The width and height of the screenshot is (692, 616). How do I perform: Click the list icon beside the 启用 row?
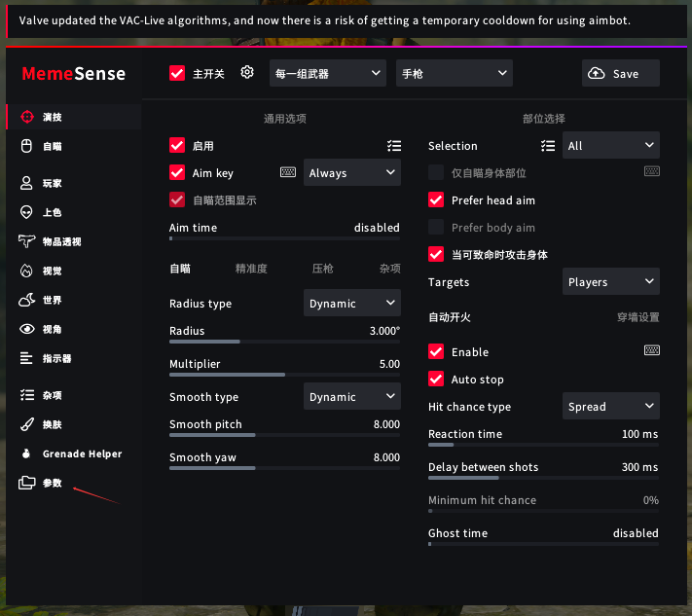tap(393, 146)
